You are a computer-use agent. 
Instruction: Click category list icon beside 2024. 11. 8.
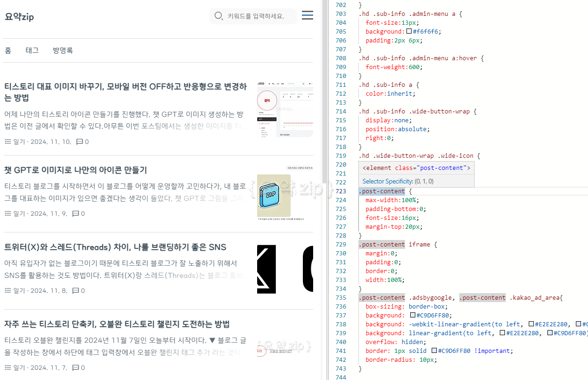coord(8,290)
